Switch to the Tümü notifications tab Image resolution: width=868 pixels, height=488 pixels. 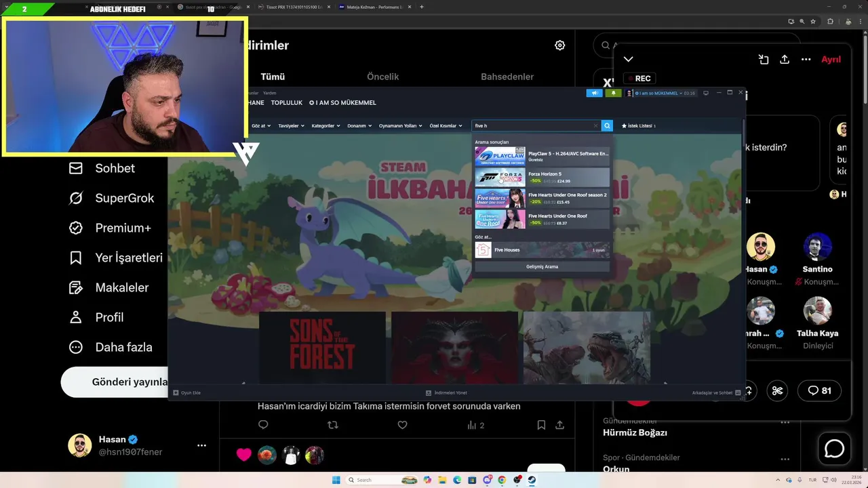(x=273, y=77)
